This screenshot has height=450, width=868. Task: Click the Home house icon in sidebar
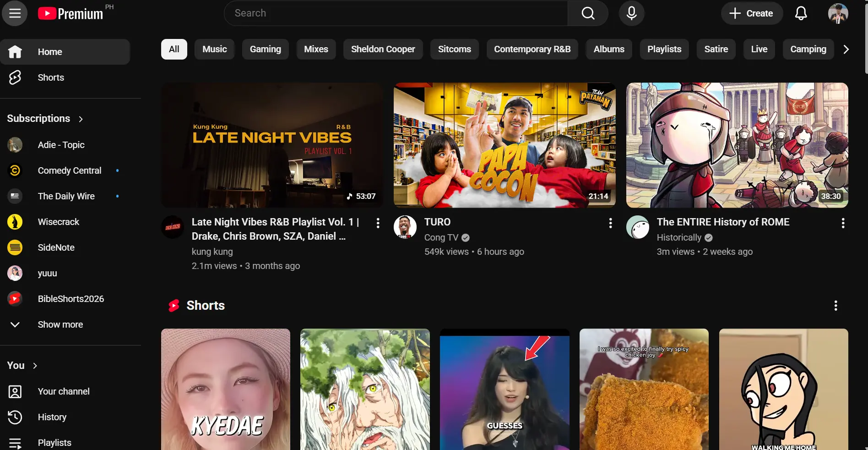point(15,52)
